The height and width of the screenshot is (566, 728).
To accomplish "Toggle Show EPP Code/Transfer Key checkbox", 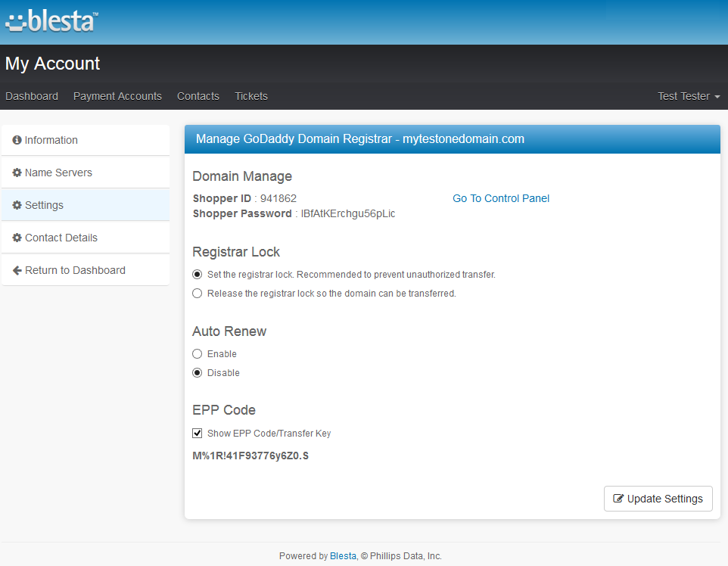I will 198,434.
